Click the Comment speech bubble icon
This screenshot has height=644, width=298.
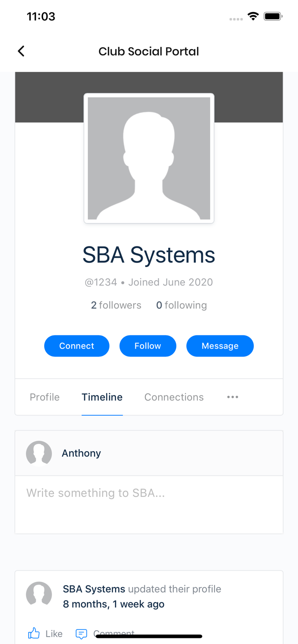point(81,633)
